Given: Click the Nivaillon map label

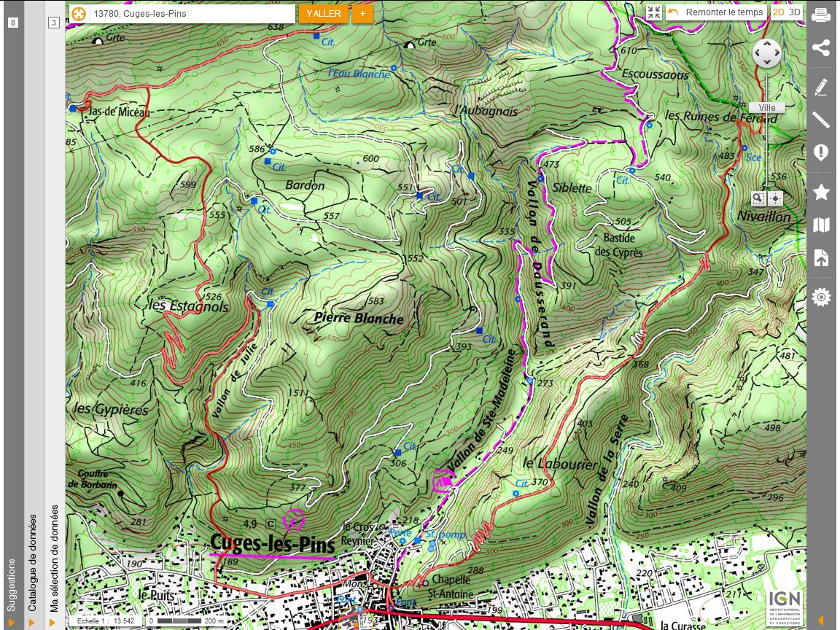Looking at the screenshot, I should [x=764, y=217].
